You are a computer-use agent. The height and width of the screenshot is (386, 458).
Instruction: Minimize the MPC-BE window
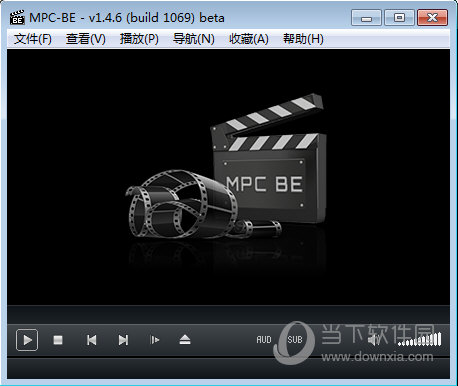pos(366,18)
